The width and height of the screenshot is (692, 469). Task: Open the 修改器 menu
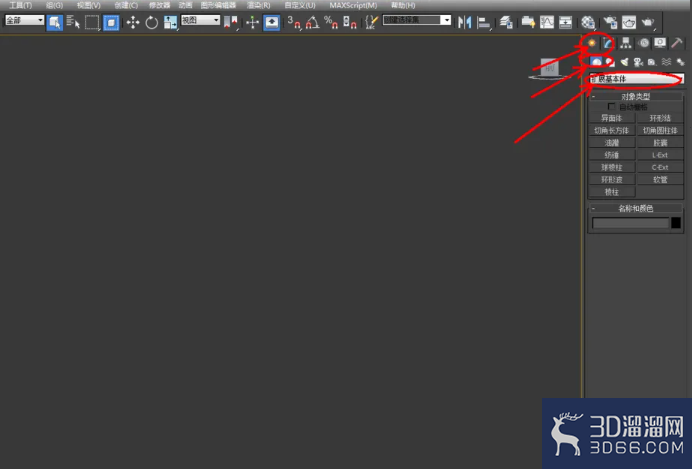point(159,5)
